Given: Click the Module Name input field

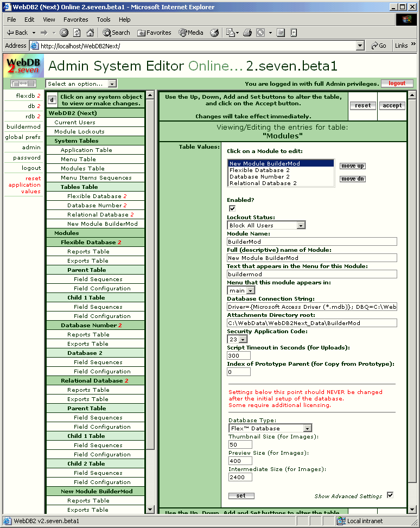Looking at the screenshot, I should pyautogui.click(x=312, y=241).
